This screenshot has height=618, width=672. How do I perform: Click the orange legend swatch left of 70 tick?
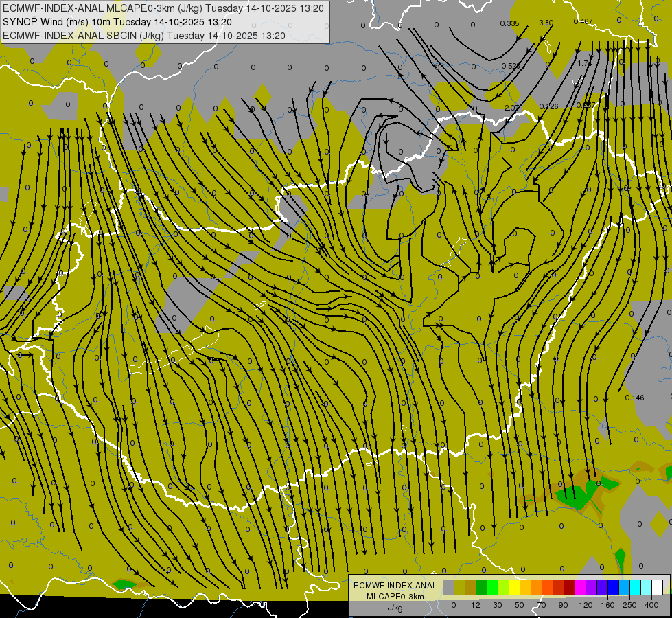pyautogui.click(x=537, y=587)
